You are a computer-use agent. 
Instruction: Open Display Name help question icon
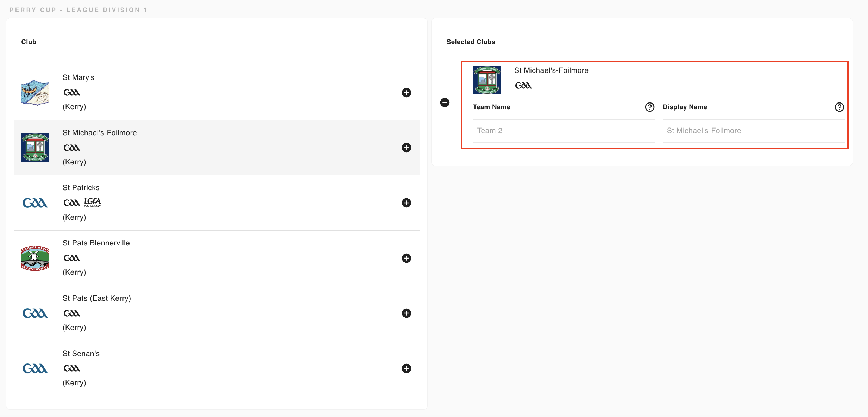tap(839, 107)
